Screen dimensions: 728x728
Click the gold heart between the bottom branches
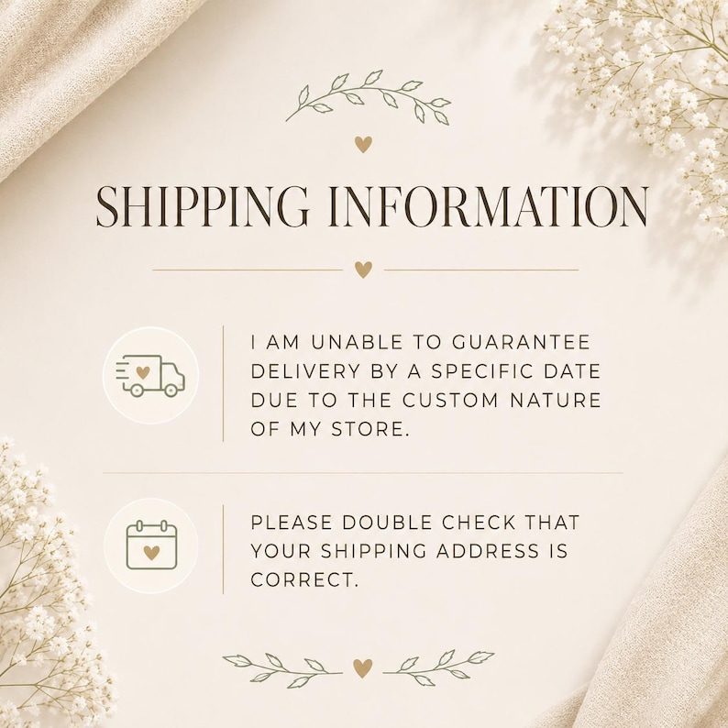click(363, 667)
